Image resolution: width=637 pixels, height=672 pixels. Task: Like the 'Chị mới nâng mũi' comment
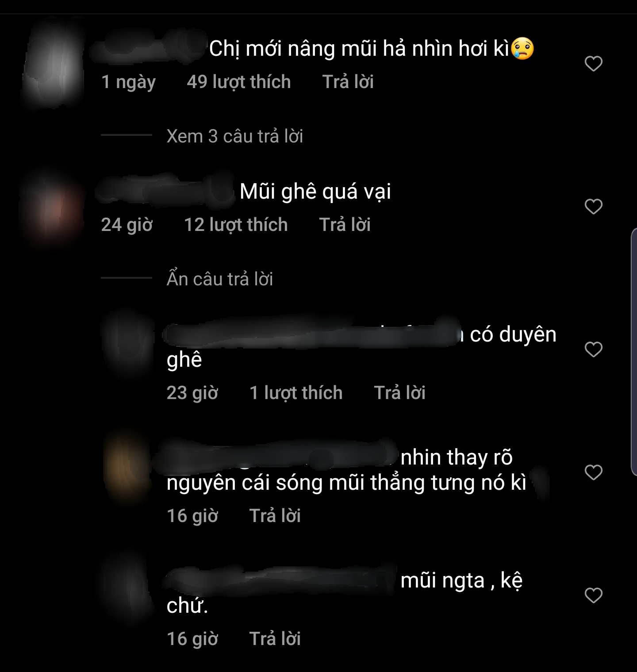point(593,64)
